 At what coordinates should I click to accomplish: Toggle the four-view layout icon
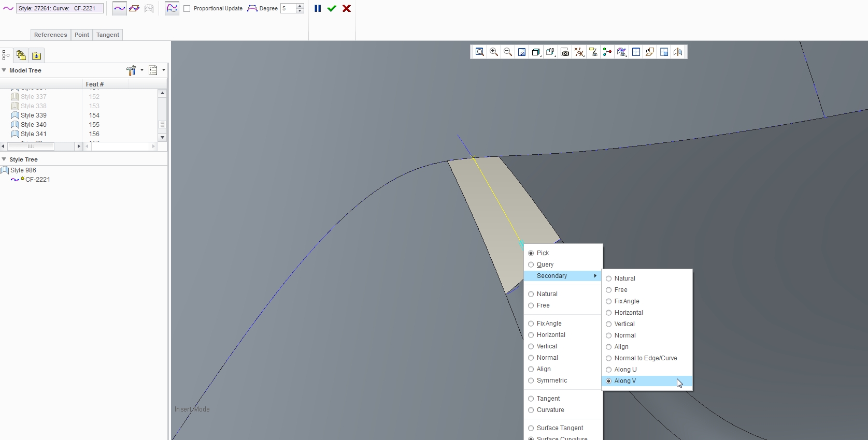click(x=664, y=52)
